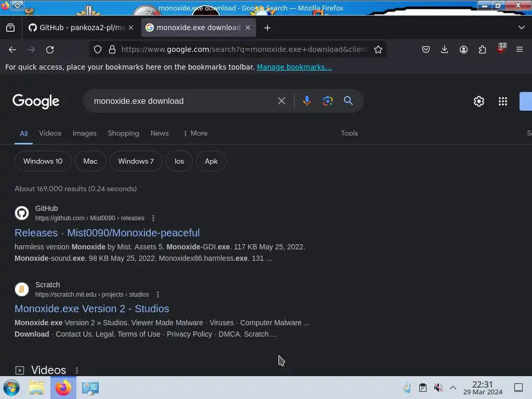The height and width of the screenshot is (399, 532).
Task: Open the Start menu orb
Action: coord(11,388)
